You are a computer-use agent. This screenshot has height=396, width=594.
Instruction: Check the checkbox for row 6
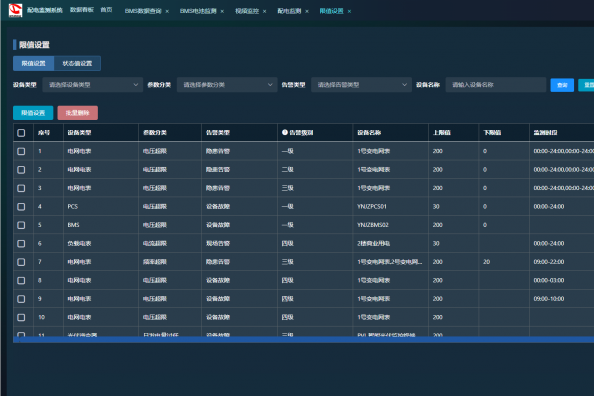coord(21,244)
